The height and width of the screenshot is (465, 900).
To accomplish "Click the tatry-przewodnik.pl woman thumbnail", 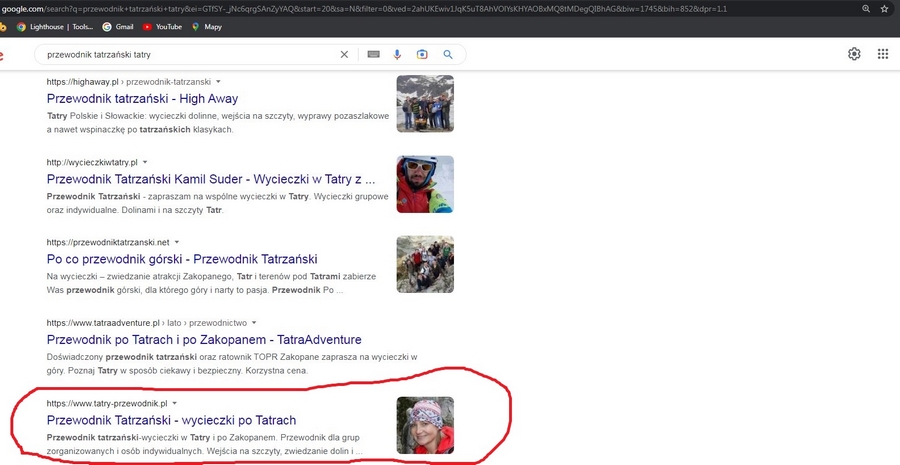I will pyautogui.click(x=425, y=425).
